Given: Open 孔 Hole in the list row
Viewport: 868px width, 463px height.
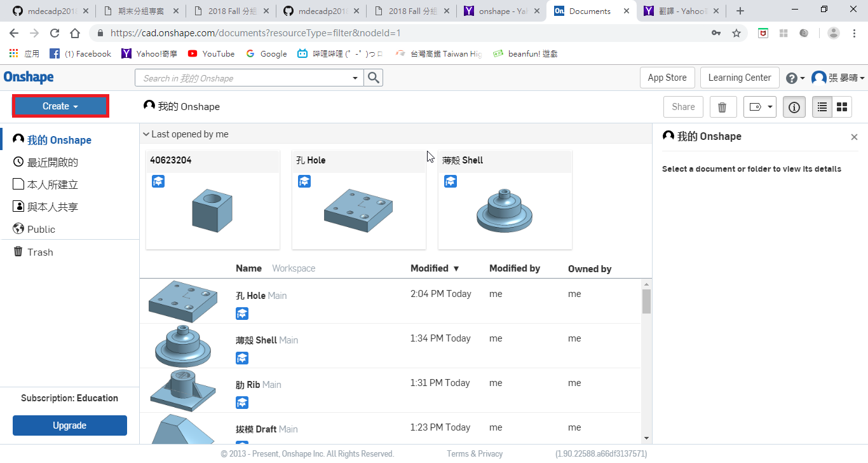Looking at the screenshot, I should click(x=250, y=296).
